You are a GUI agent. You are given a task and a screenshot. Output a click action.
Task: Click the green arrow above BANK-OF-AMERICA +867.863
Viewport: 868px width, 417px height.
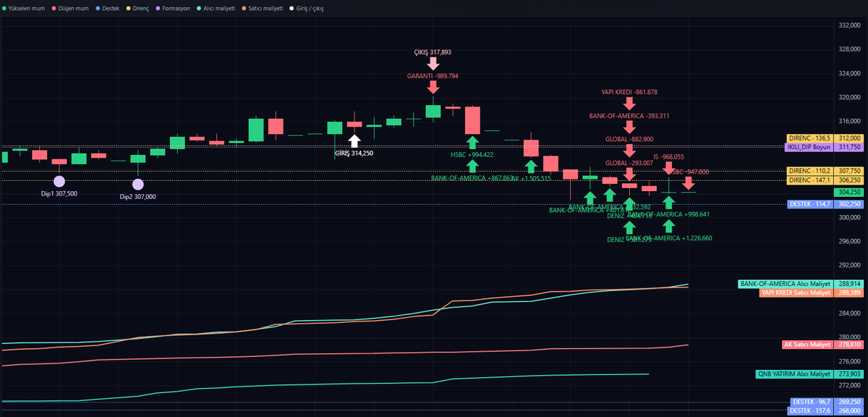point(472,166)
